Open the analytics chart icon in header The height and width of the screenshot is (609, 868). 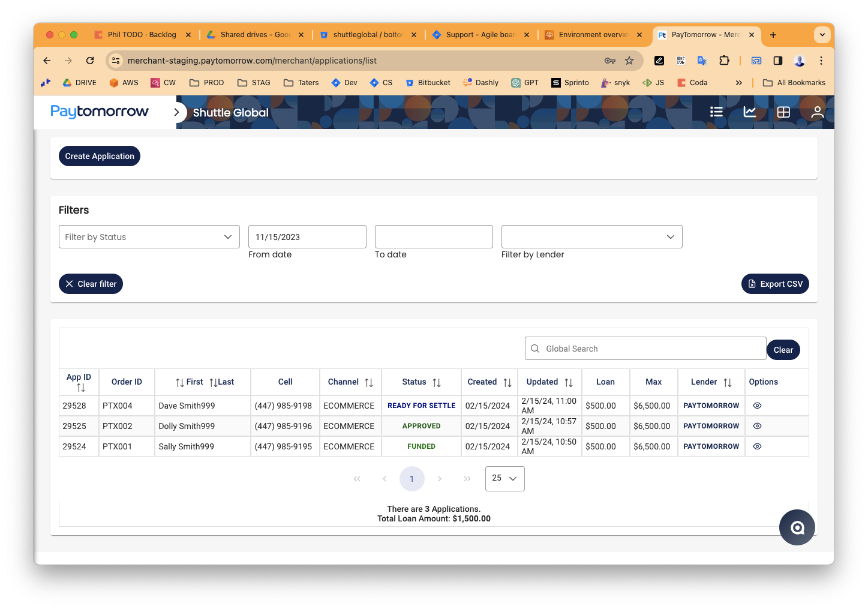coord(750,112)
